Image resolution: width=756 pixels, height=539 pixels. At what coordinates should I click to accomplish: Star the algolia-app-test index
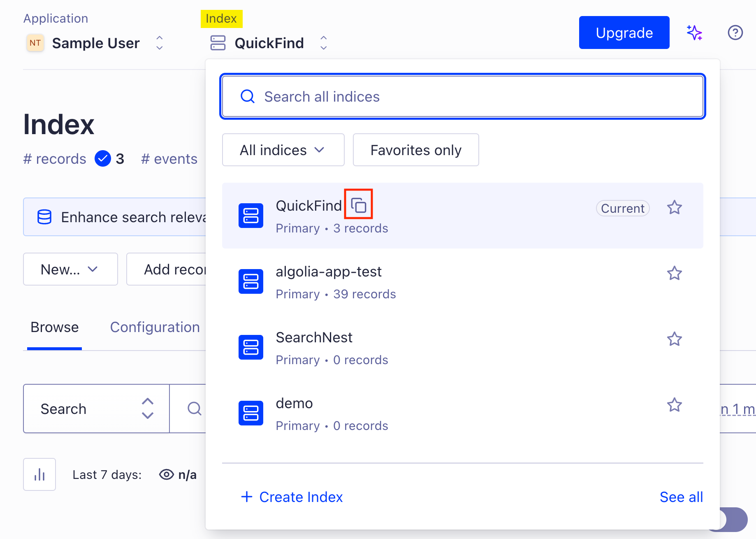tap(674, 273)
